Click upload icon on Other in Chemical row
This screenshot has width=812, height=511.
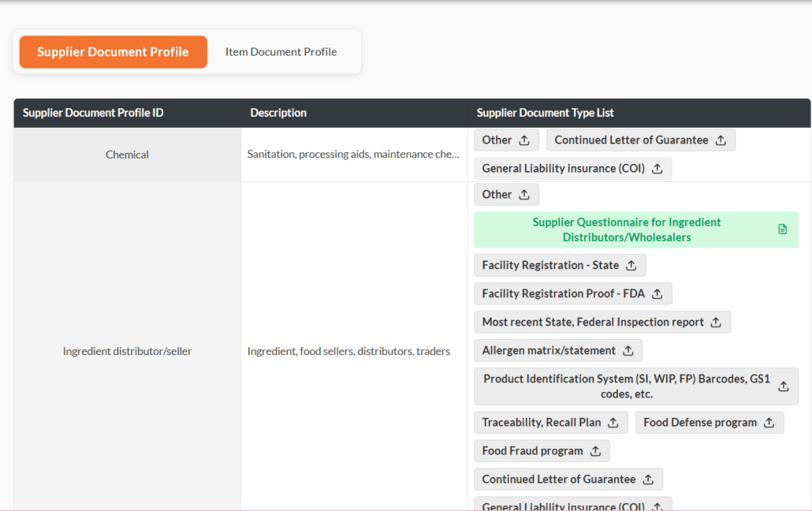[x=523, y=139]
